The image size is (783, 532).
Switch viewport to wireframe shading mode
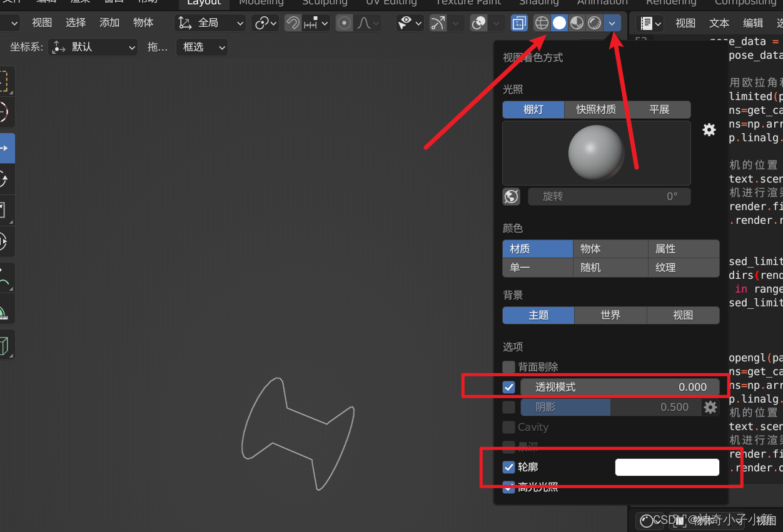coord(542,23)
